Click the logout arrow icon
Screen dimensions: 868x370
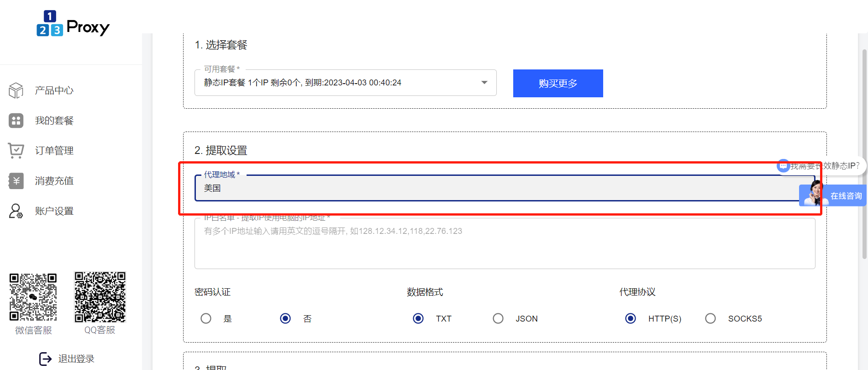click(x=46, y=359)
